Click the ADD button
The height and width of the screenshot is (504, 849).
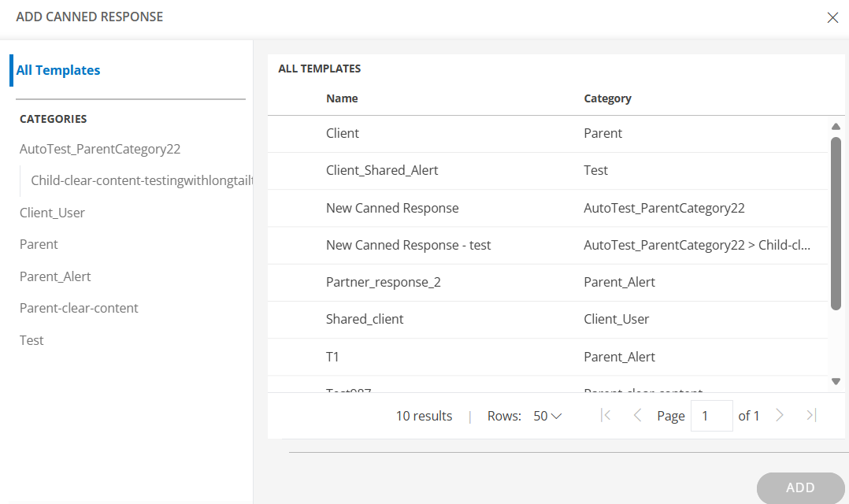pyautogui.click(x=800, y=487)
